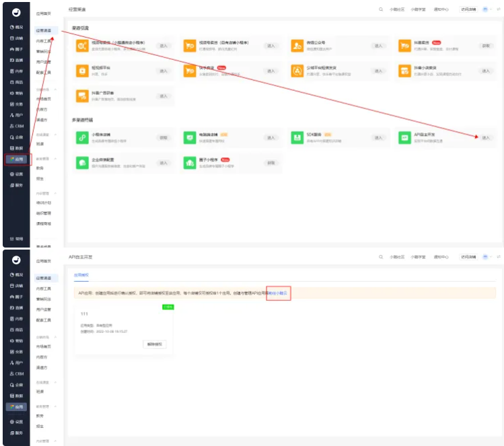Open 概况 in the API自主开发 page sidebar
Image resolution: width=504 pixels, height=446 pixels.
click(x=16, y=274)
